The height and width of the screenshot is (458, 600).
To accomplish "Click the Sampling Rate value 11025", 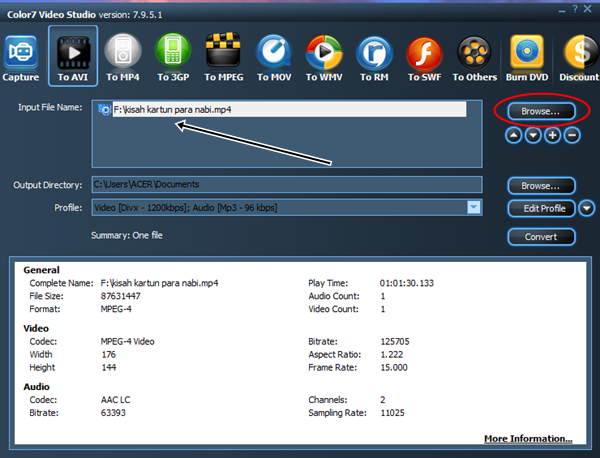I will tap(392, 413).
